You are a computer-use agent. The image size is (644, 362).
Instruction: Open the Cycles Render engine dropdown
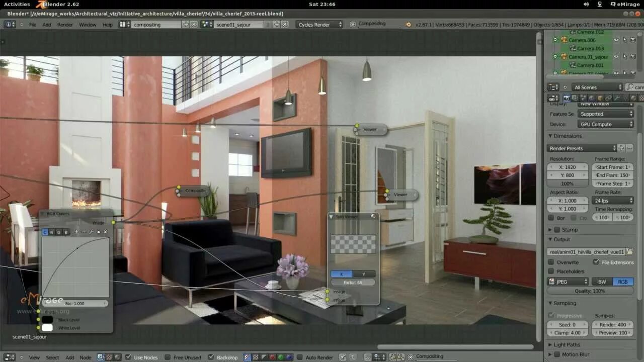(x=319, y=24)
